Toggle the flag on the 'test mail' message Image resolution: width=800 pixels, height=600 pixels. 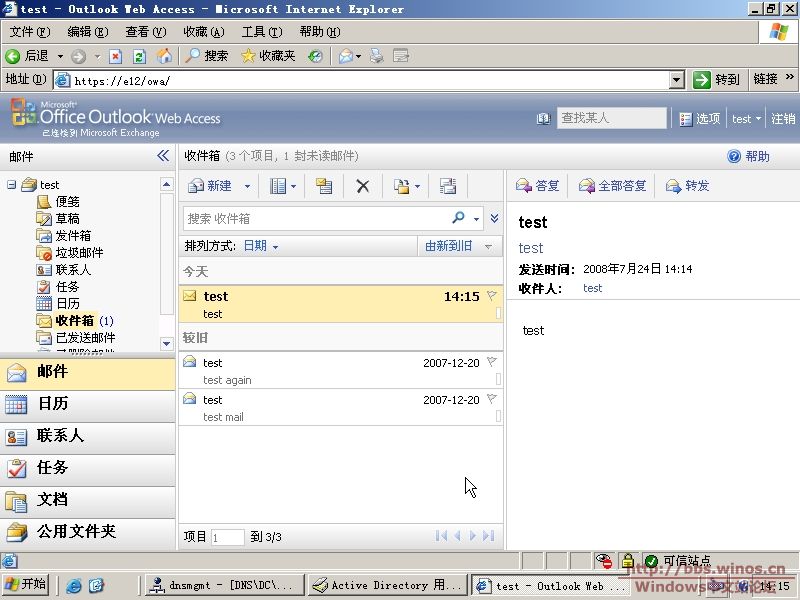[491, 399]
